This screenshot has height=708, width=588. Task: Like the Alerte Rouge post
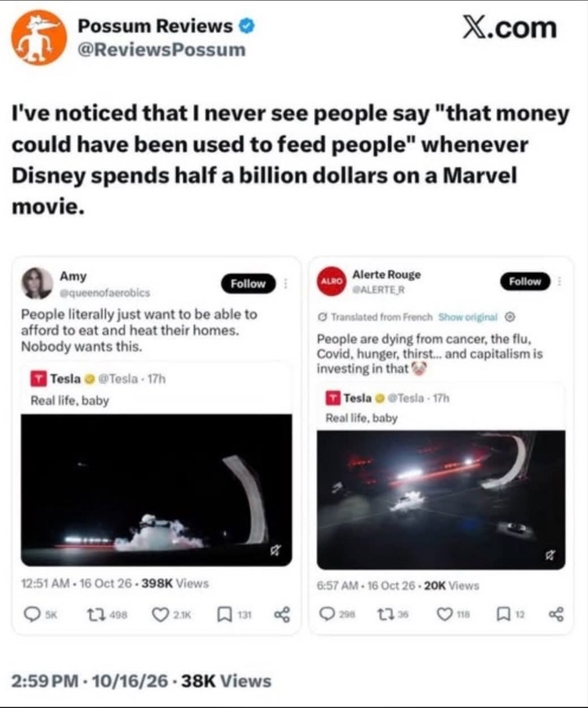pyautogui.click(x=445, y=614)
